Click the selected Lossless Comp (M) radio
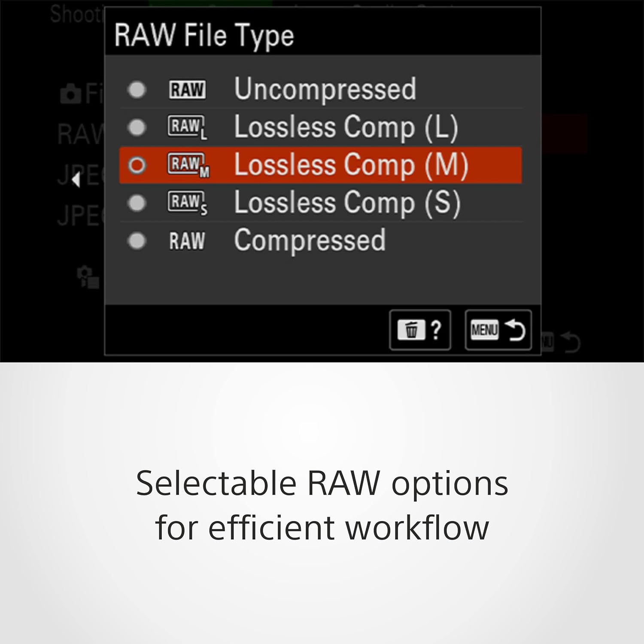 pyautogui.click(x=137, y=165)
